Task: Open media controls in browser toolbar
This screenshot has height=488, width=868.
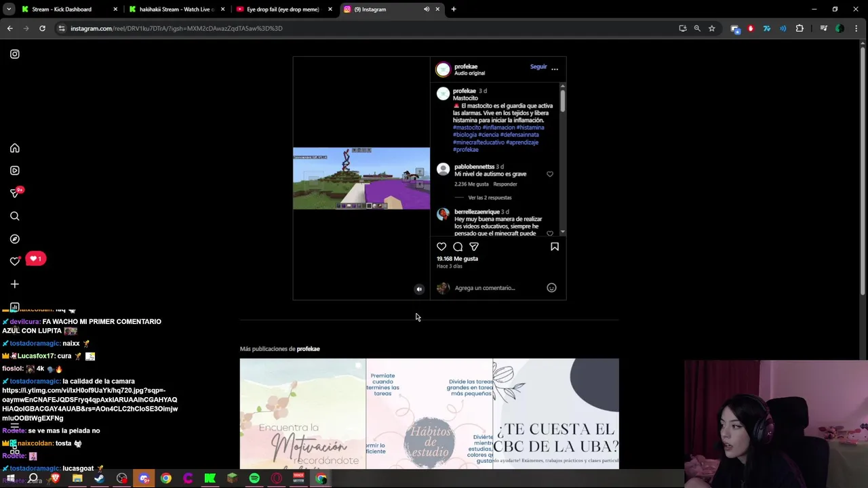Action: tap(824, 28)
